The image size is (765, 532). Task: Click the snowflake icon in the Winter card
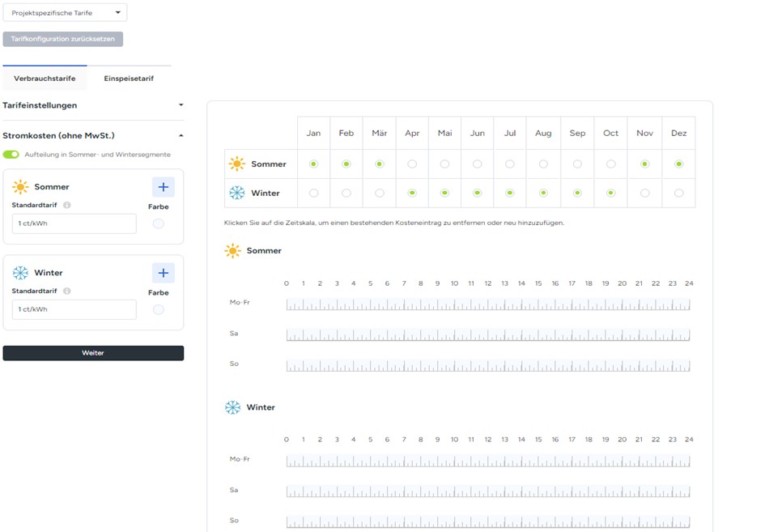click(20, 273)
